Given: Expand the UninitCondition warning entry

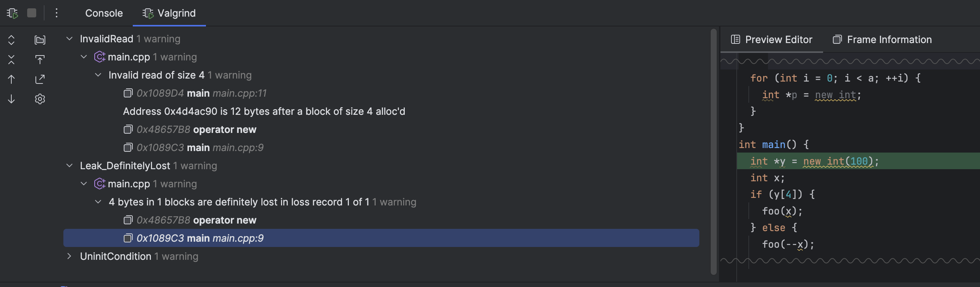Looking at the screenshot, I should click(69, 256).
